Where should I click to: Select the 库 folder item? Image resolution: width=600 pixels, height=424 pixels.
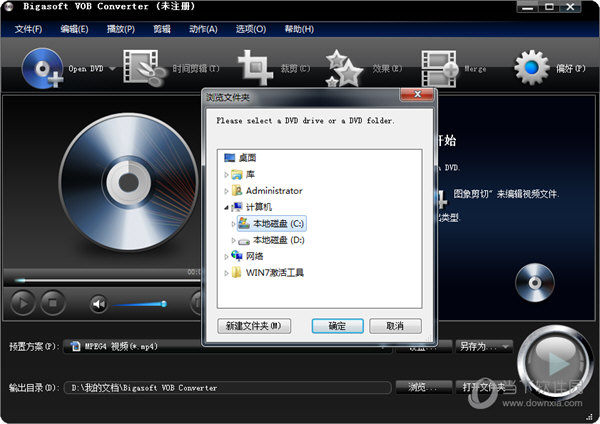click(250, 174)
